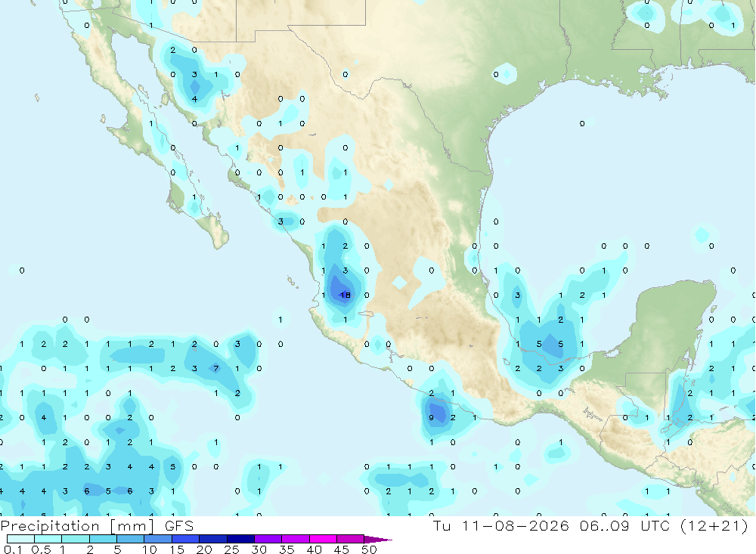Screen dimensions: 756x554
Task: Click the legend label "0.1"
Action: [13, 549]
